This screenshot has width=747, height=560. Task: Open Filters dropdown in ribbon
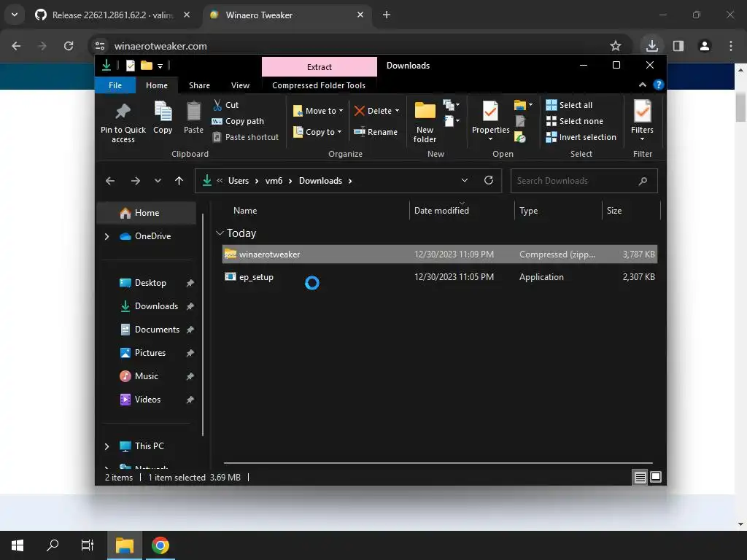pyautogui.click(x=642, y=121)
